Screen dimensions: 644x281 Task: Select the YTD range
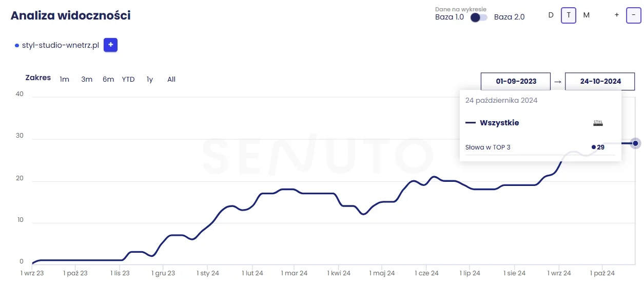click(128, 79)
